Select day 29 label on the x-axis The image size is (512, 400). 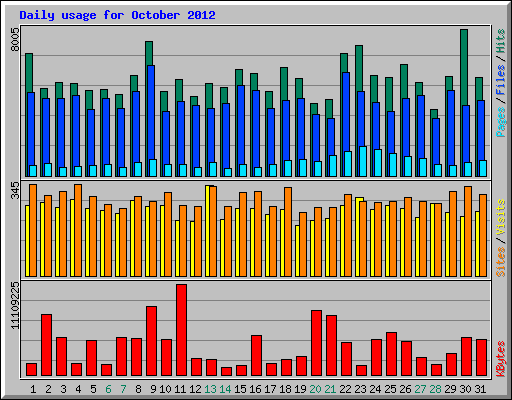coord(450,389)
